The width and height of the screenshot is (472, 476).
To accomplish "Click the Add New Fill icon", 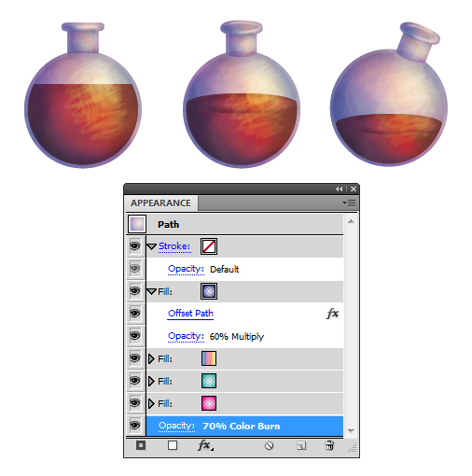I will point(173,445).
